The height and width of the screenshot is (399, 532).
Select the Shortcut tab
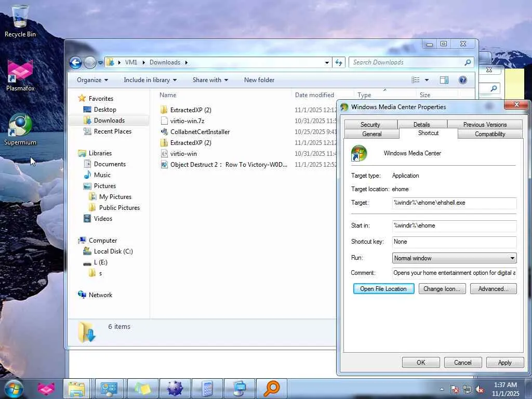(x=429, y=134)
